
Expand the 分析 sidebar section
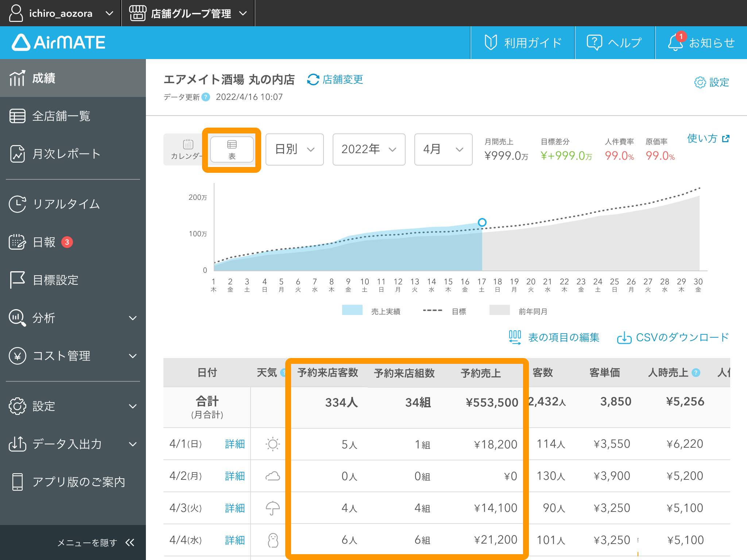(x=73, y=318)
